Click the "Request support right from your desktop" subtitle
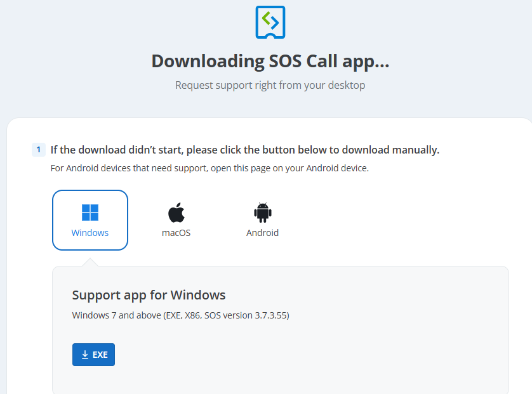The height and width of the screenshot is (394, 532). tap(270, 85)
